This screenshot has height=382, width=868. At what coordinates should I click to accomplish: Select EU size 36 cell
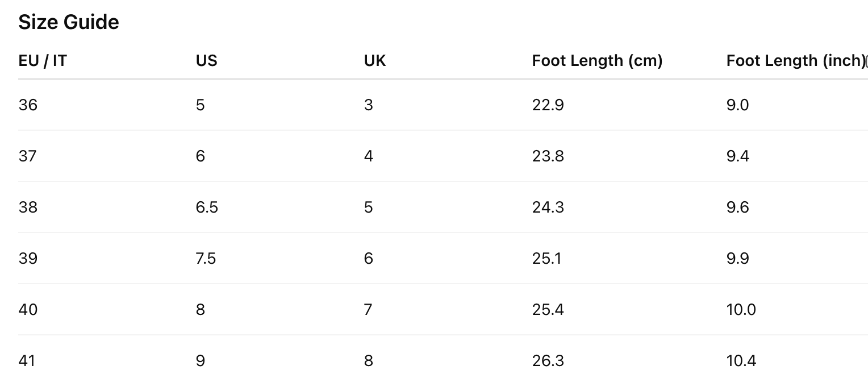click(28, 105)
